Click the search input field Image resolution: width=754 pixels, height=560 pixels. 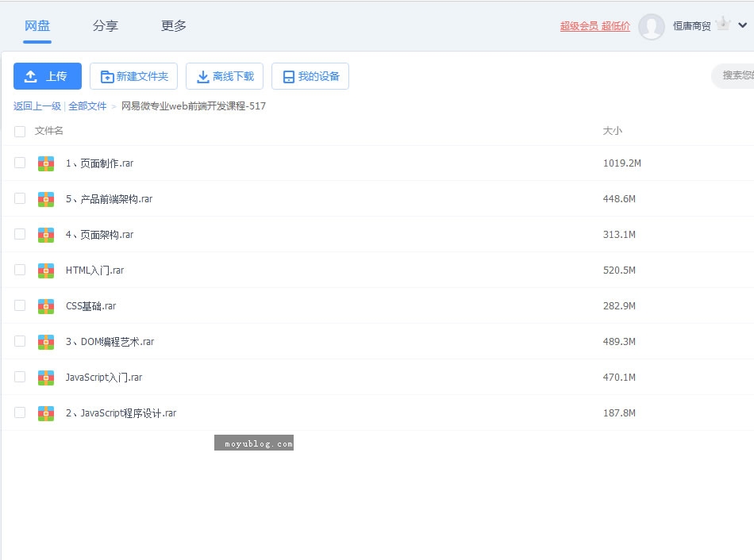(733, 75)
